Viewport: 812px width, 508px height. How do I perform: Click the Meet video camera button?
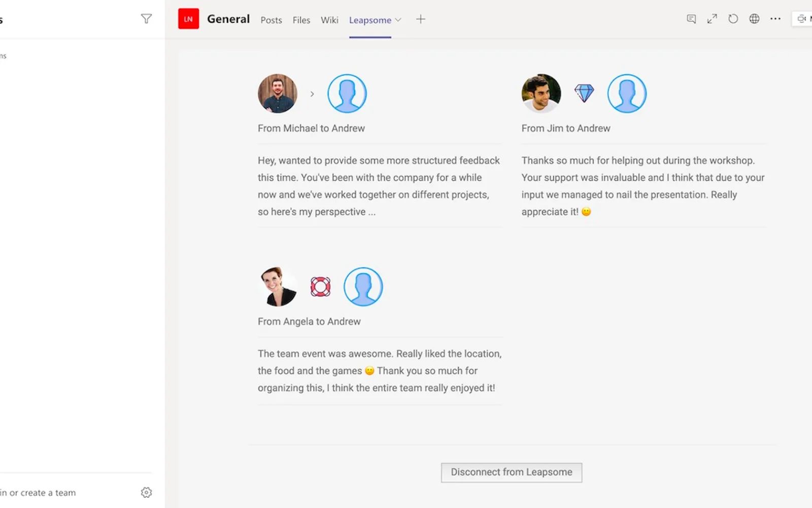(802, 19)
